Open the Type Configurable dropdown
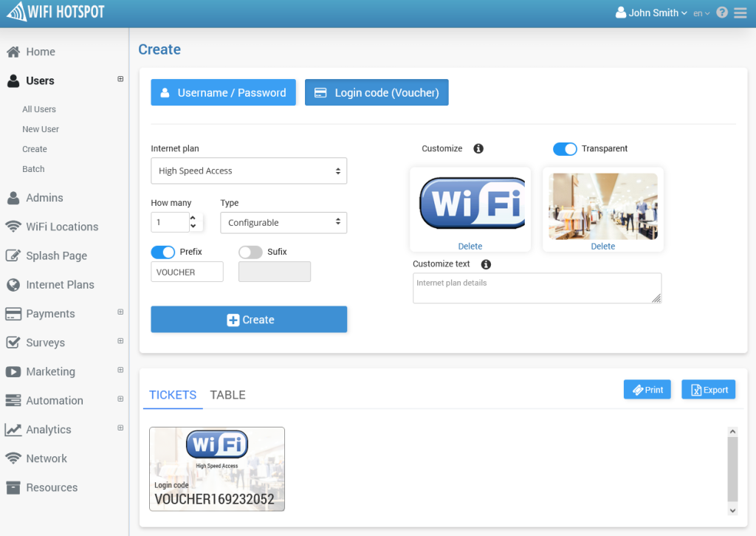This screenshot has height=536, width=756. pyautogui.click(x=283, y=223)
